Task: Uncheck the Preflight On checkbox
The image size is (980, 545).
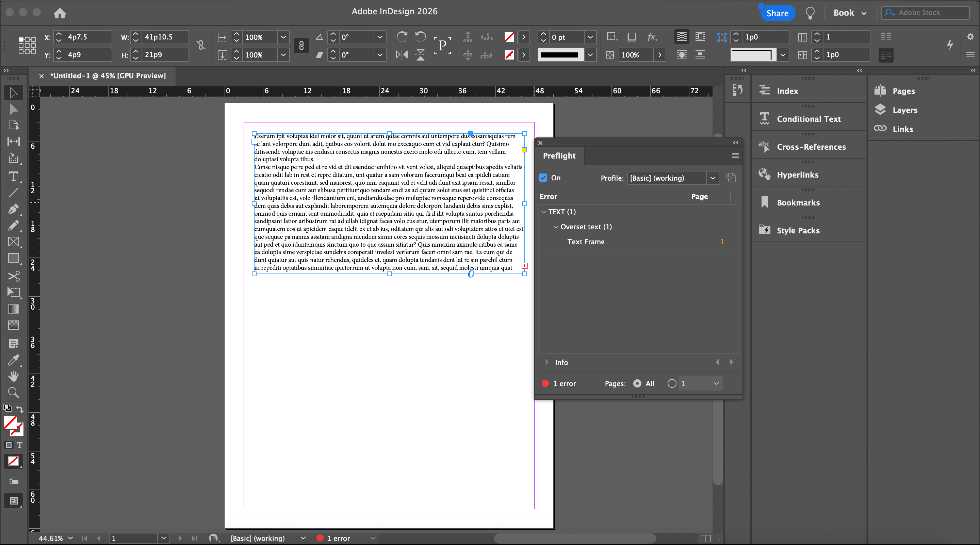Action: [x=543, y=178]
